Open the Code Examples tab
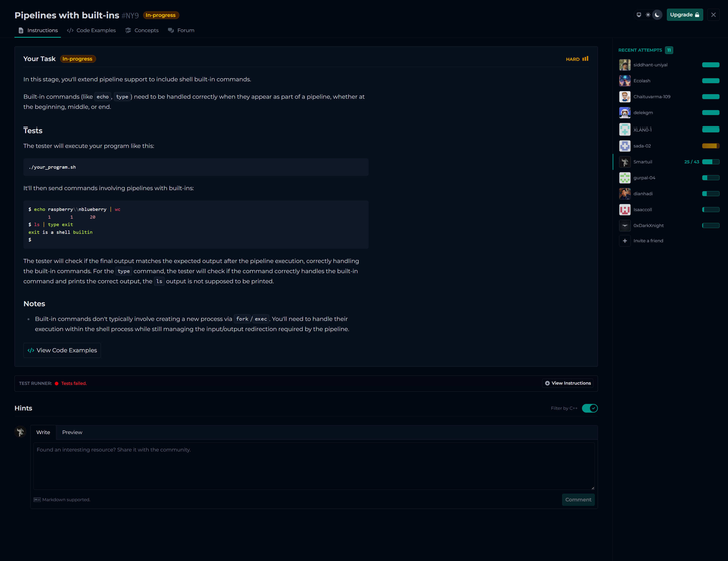Screen dimensions: 728x561 coord(91,30)
